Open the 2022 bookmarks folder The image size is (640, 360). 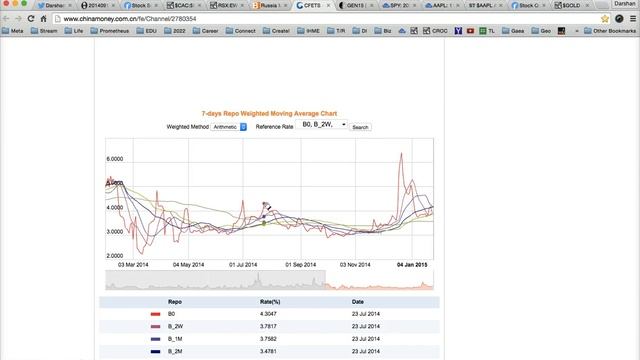(175, 31)
